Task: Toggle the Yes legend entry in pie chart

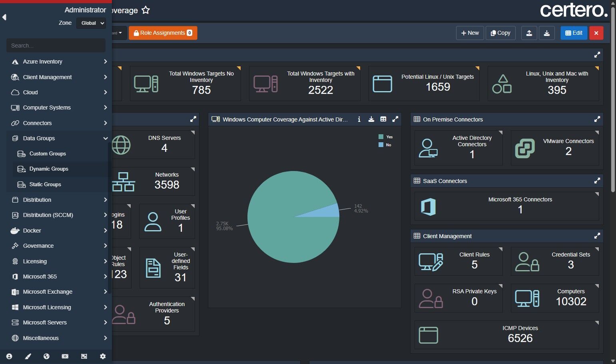Action: pyautogui.click(x=386, y=137)
